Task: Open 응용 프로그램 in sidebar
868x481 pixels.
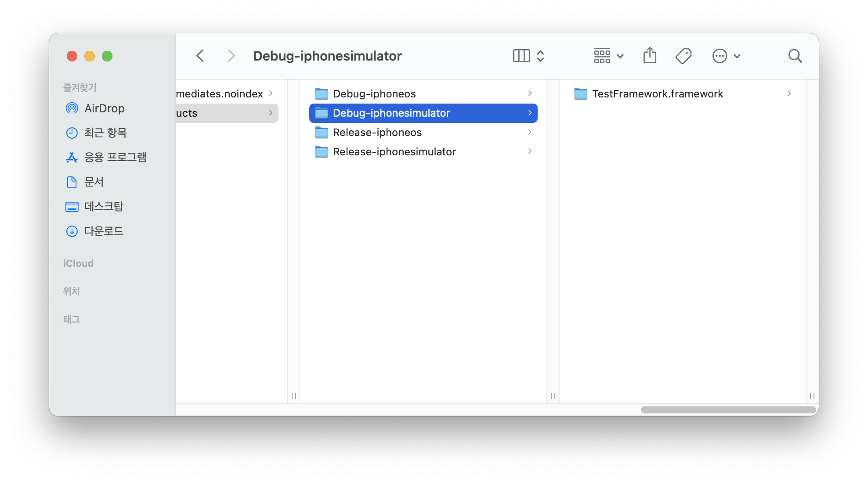Action: (115, 157)
